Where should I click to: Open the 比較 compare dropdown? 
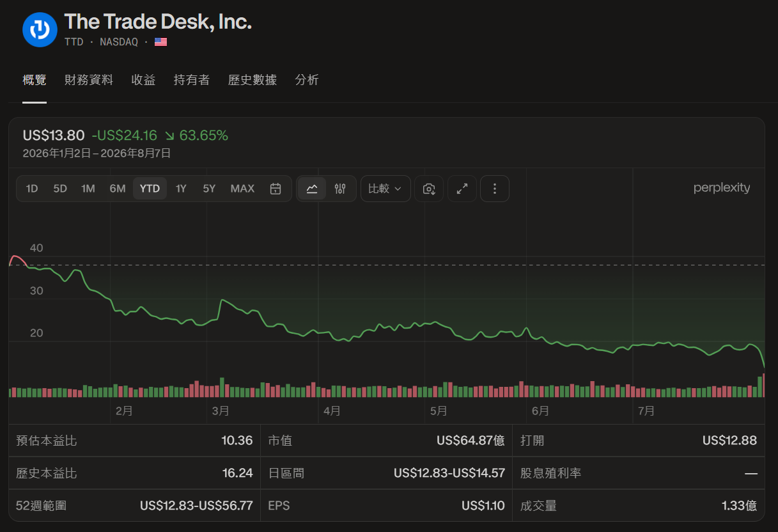[x=385, y=189]
